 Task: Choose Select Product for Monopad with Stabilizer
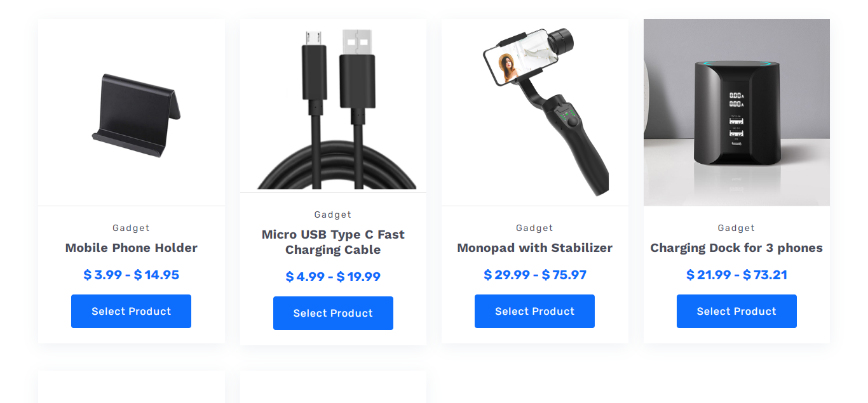tap(534, 311)
